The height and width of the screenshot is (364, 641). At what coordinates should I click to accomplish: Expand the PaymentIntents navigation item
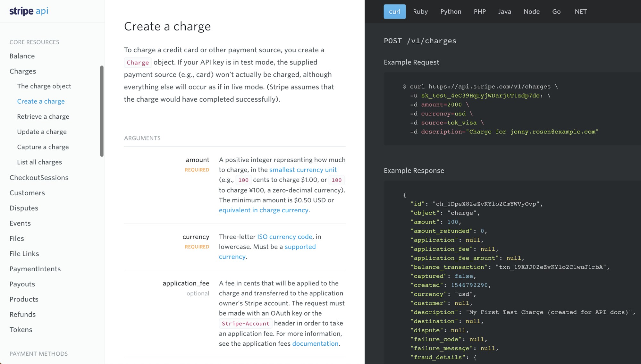[x=35, y=268]
